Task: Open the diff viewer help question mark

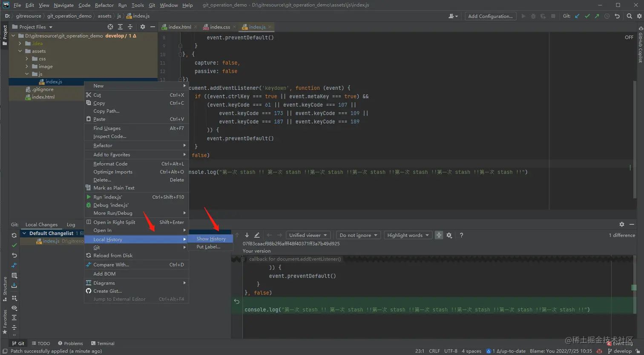Action: [x=461, y=235]
